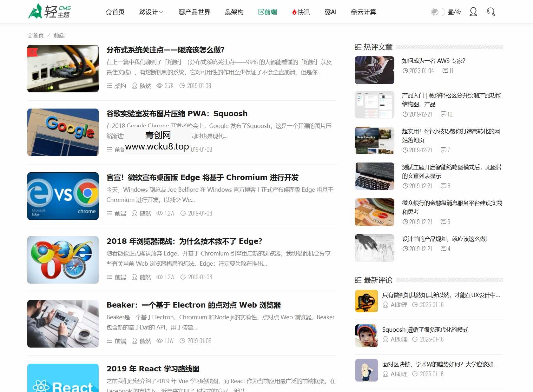Expand the 设计 dropdown menu
Viewport: 533px width, 392px height.
tap(151, 12)
